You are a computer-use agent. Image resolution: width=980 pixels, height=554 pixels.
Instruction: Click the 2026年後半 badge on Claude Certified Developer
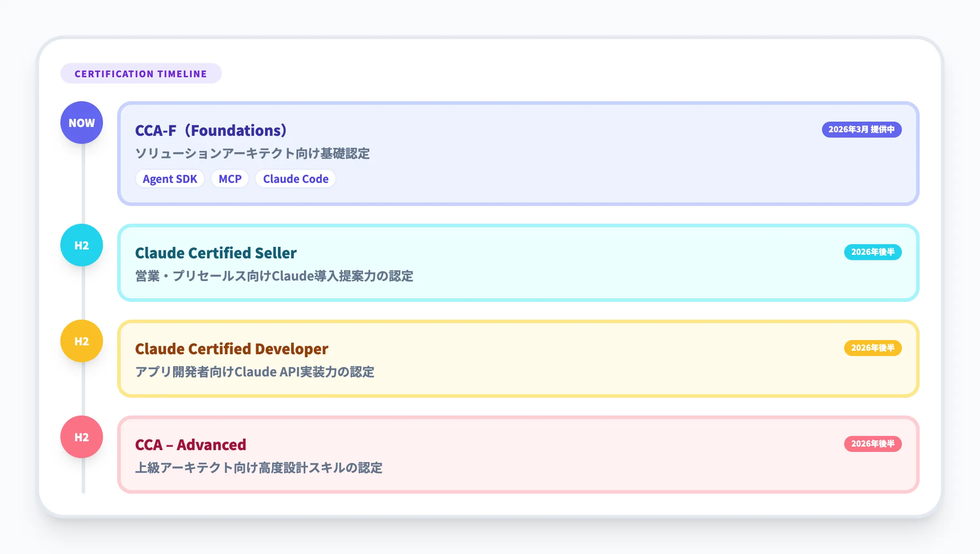[873, 348]
